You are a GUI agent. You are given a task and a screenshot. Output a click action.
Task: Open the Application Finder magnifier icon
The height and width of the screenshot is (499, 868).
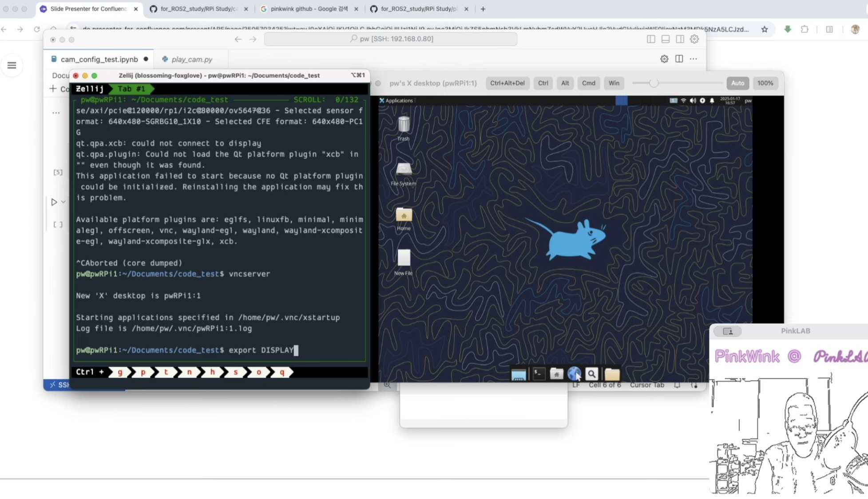point(591,374)
